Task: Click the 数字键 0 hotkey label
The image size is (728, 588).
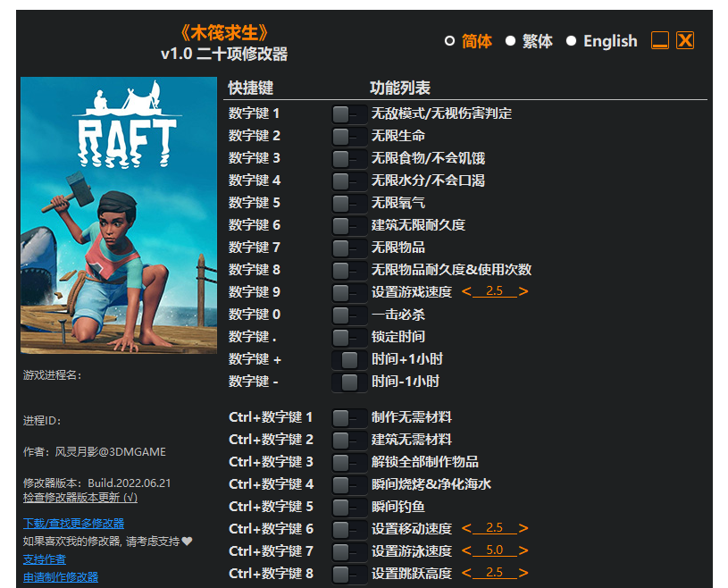Action: tap(255, 315)
